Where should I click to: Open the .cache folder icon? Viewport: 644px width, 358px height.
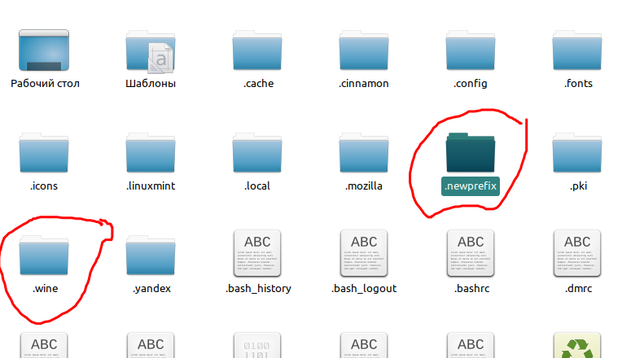point(257,50)
